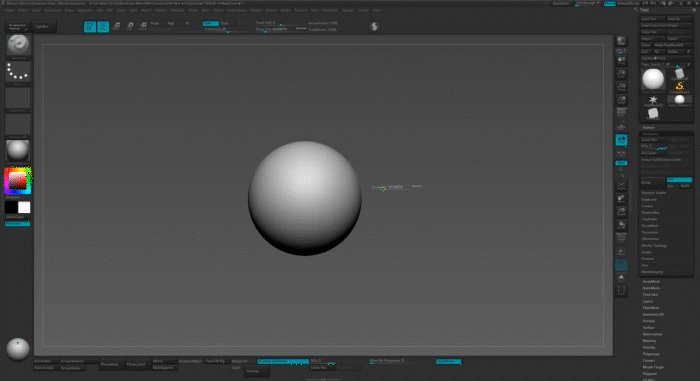700x381 pixels.
Task: Activate the Edit mode button
Action: (90, 27)
